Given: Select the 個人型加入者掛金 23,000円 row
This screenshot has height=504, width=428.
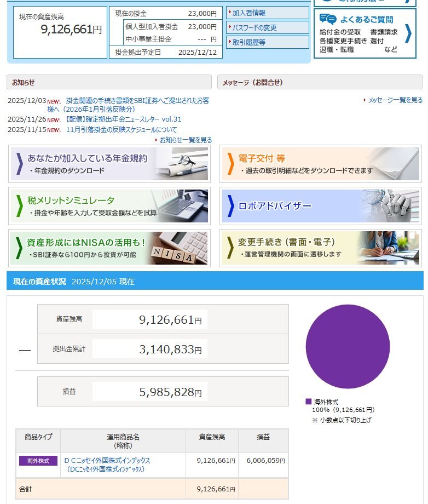Looking at the screenshot, I should pyautogui.click(x=171, y=27).
